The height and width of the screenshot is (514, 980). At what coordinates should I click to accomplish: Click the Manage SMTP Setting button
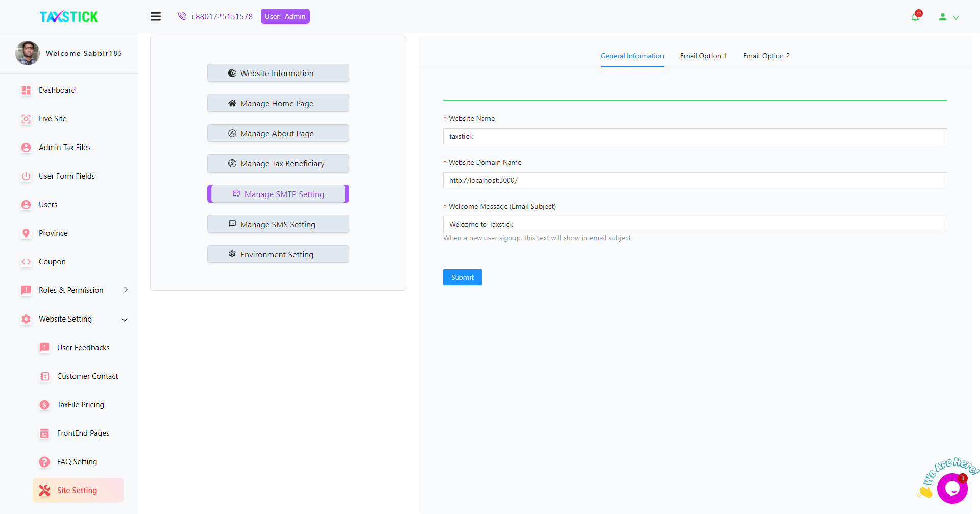(x=278, y=194)
